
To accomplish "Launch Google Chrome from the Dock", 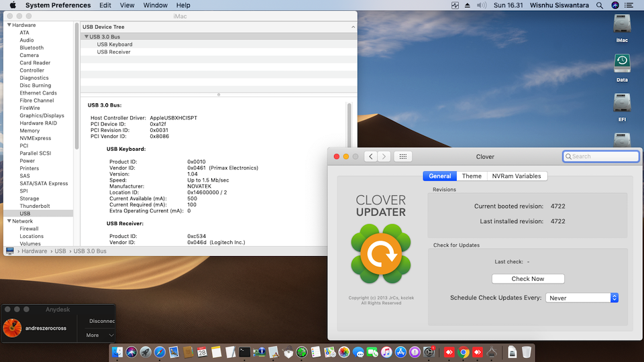I will (x=464, y=351).
